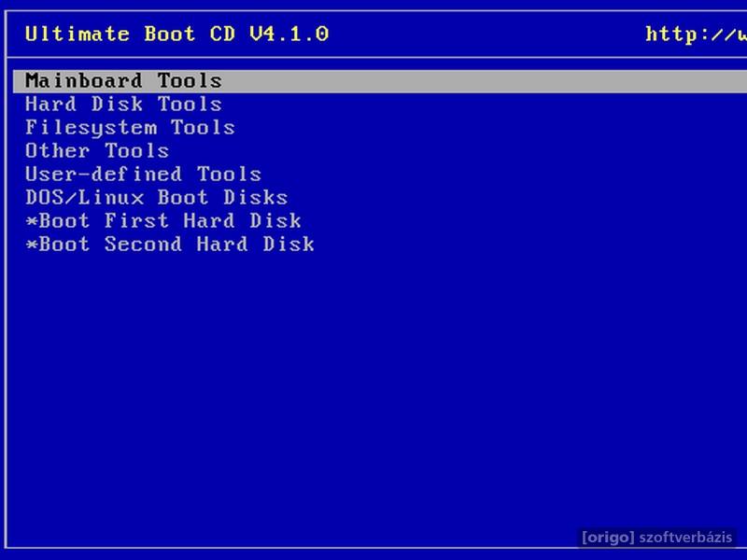Select User-defined Tools
747x560 pixels.
(x=144, y=175)
